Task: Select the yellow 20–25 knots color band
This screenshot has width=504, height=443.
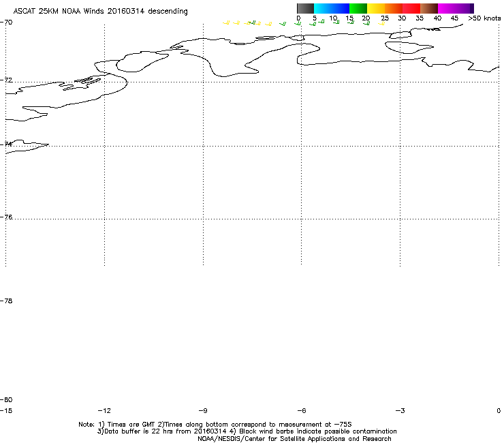Action: pos(376,8)
